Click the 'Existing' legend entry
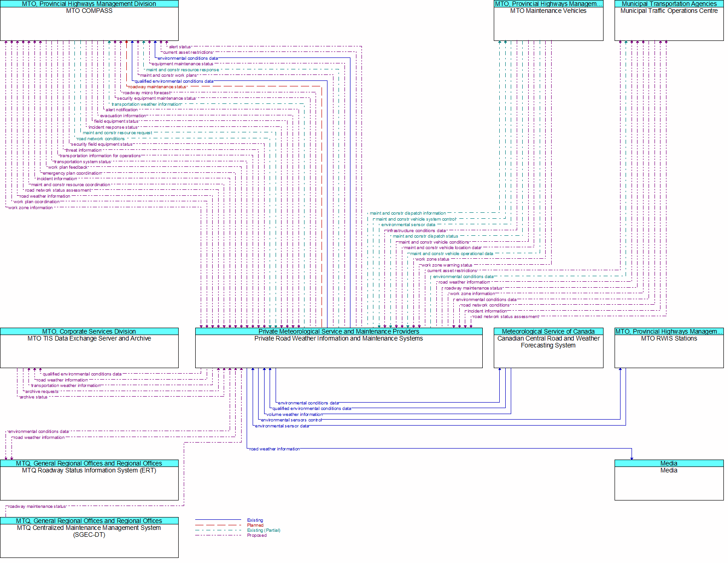The image size is (728, 563). (x=255, y=520)
